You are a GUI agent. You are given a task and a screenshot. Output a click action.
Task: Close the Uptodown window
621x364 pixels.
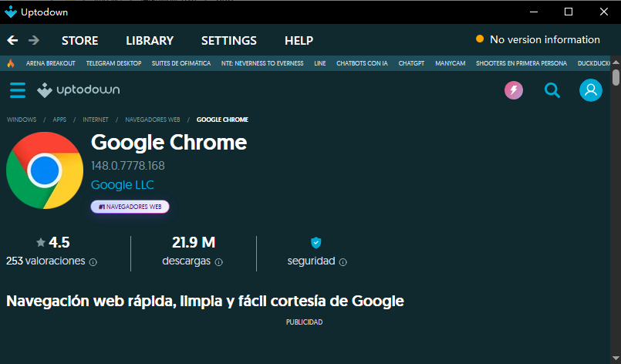click(x=603, y=12)
